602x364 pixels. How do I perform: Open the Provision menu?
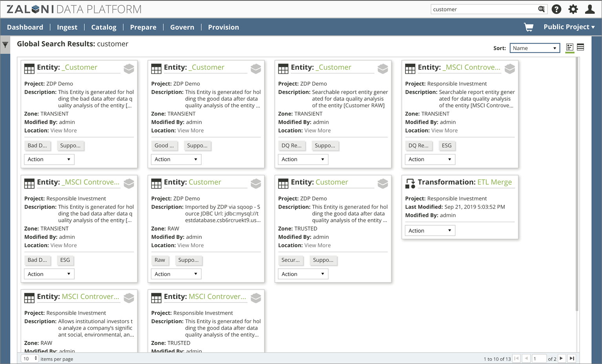(223, 27)
